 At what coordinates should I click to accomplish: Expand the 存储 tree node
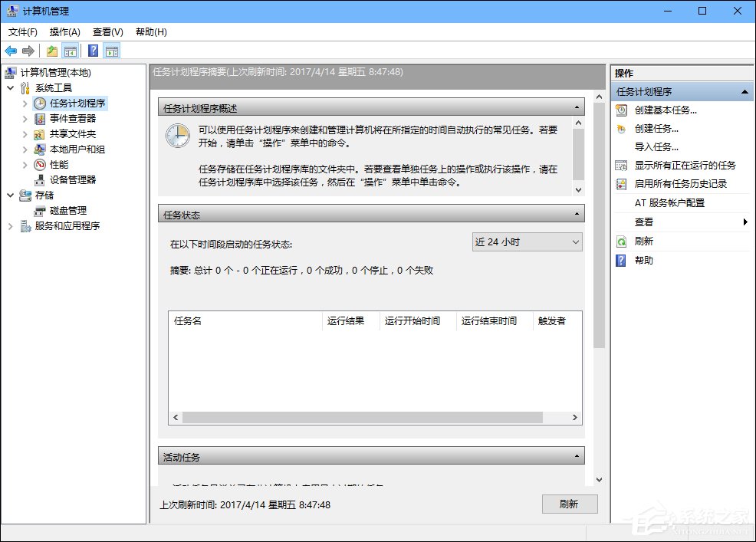point(9,195)
